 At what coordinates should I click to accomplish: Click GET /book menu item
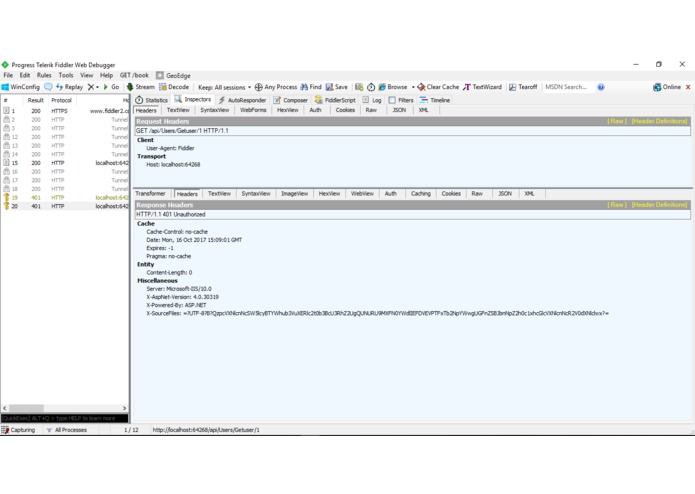pos(134,75)
